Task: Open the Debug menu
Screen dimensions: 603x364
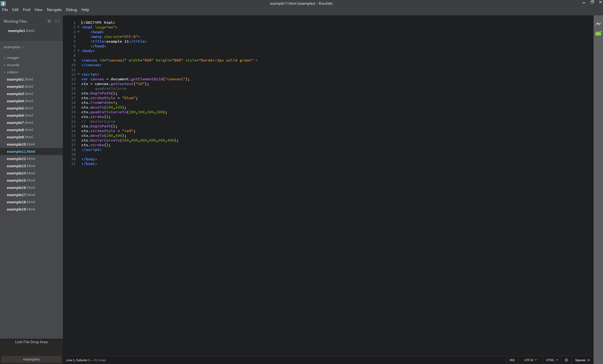Action: [x=71, y=9]
